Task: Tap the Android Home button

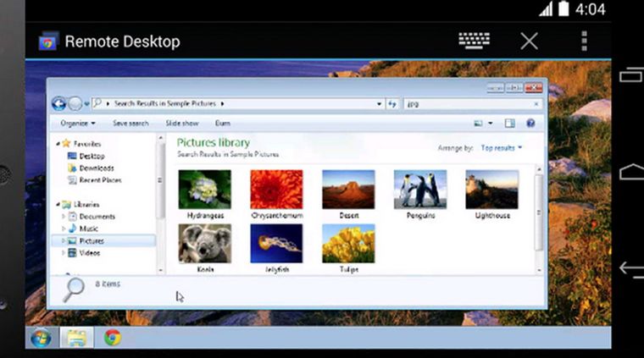Action: coord(631,172)
